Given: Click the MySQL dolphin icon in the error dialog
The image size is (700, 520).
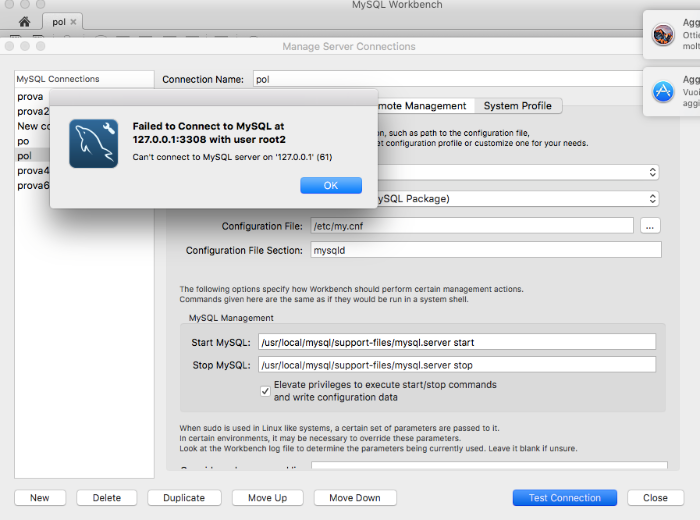Looking at the screenshot, I should (94, 143).
